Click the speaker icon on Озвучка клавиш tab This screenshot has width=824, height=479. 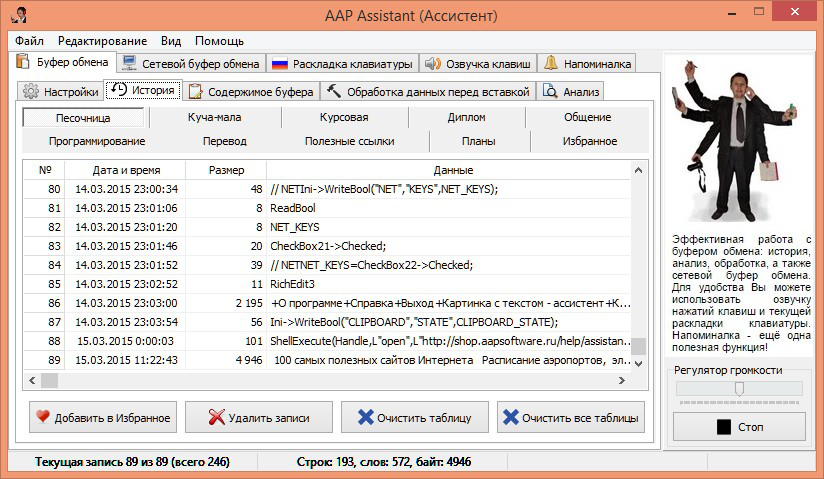click(432, 63)
